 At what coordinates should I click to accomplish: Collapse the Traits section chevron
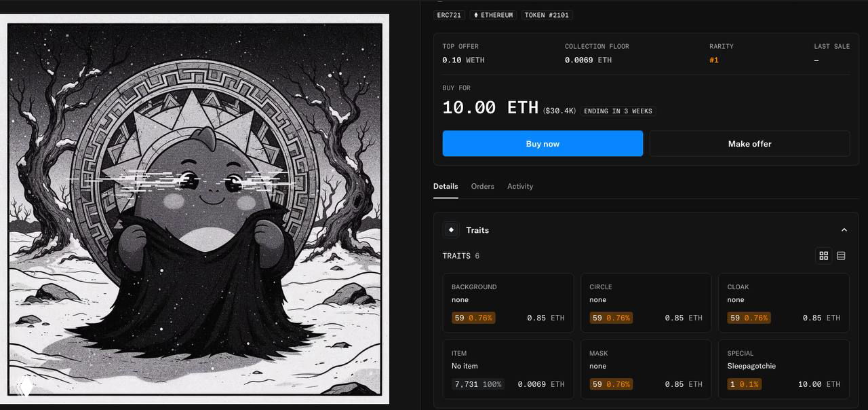point(844,230)
